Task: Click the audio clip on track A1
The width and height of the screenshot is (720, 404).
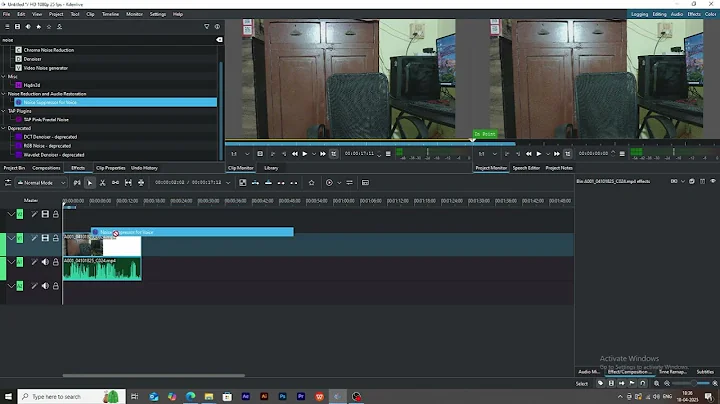Action: (x=102, y=269)
